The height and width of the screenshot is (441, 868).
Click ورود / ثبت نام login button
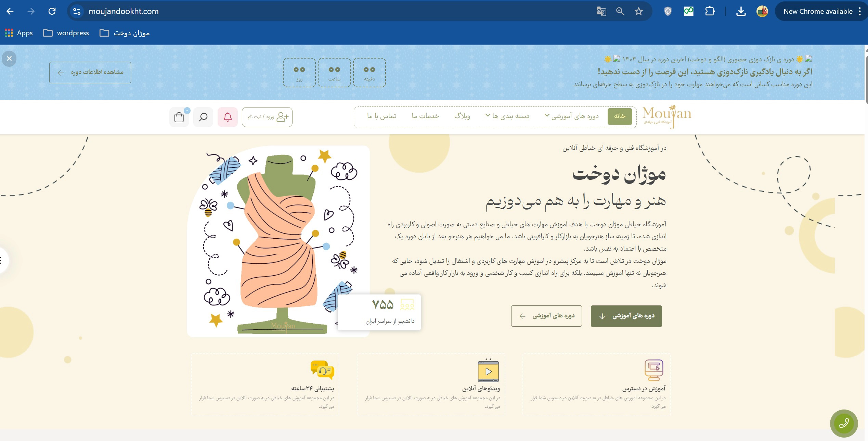[267, 117]
